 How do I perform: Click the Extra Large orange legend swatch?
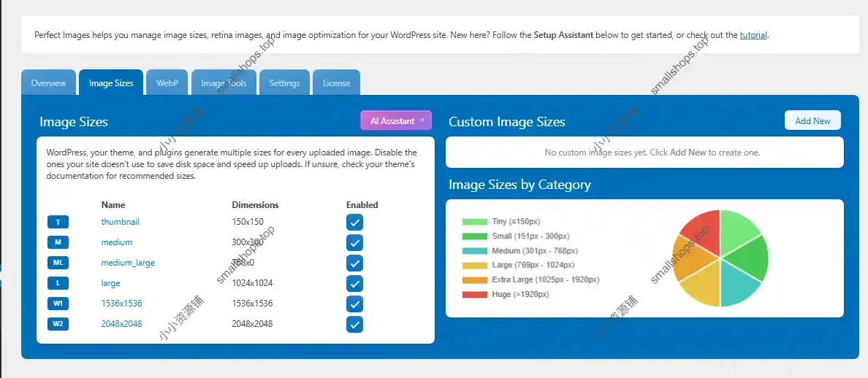(474, 280)
